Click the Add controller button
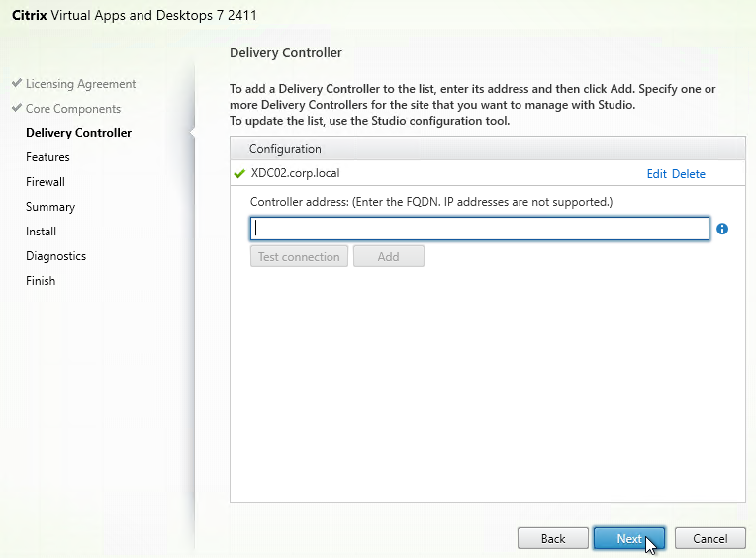Screen dimensions: 756x558 click(389, 256)
